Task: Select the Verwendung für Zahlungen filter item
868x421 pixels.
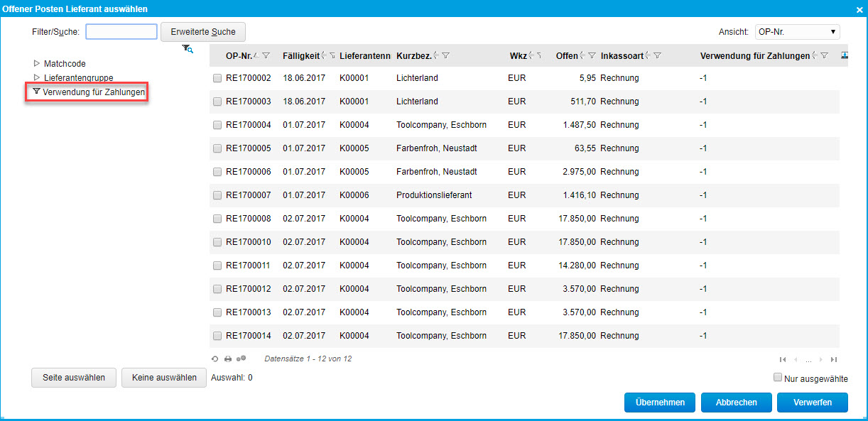Action: click(93, 92)
